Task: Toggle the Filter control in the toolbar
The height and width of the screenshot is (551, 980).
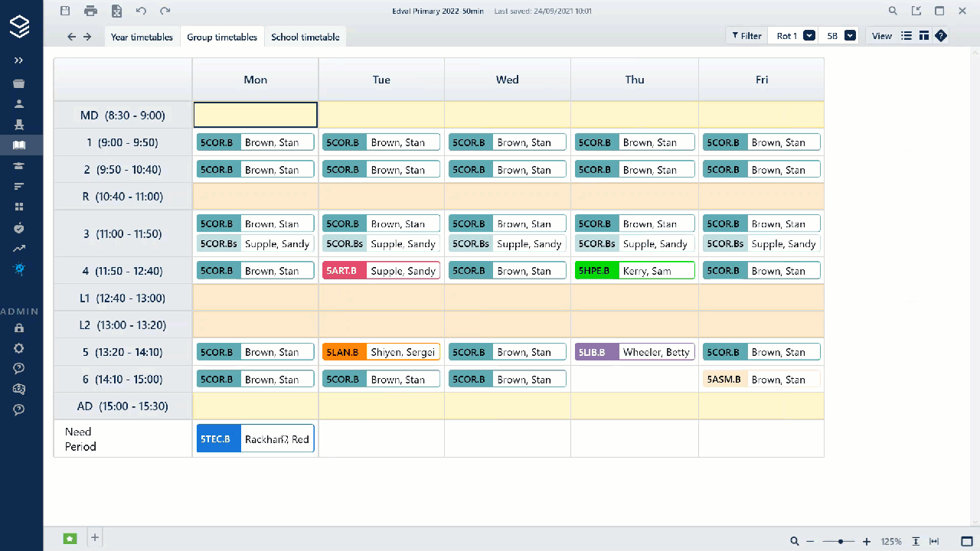Action: 746,35
